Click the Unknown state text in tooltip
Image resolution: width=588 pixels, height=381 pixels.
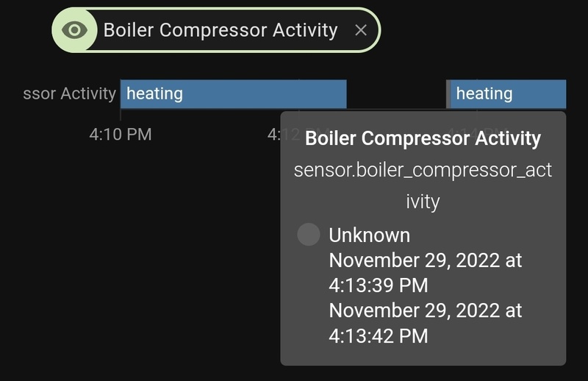tap(369, 235)
